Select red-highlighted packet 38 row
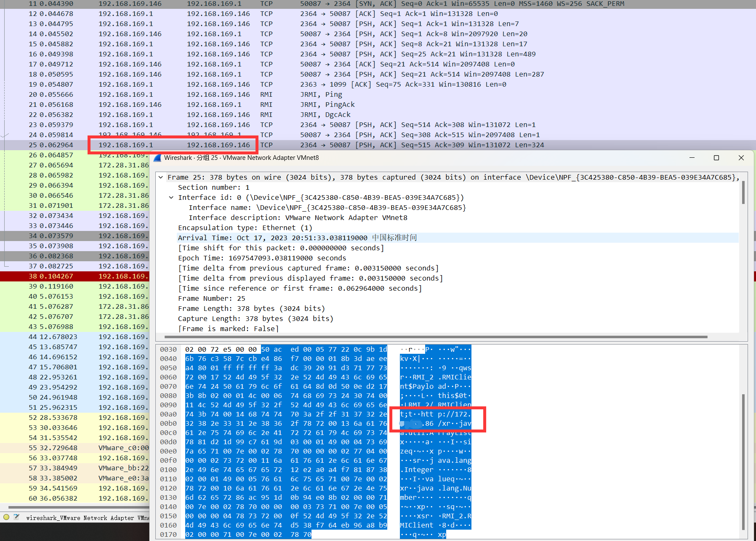 point(75,276)
